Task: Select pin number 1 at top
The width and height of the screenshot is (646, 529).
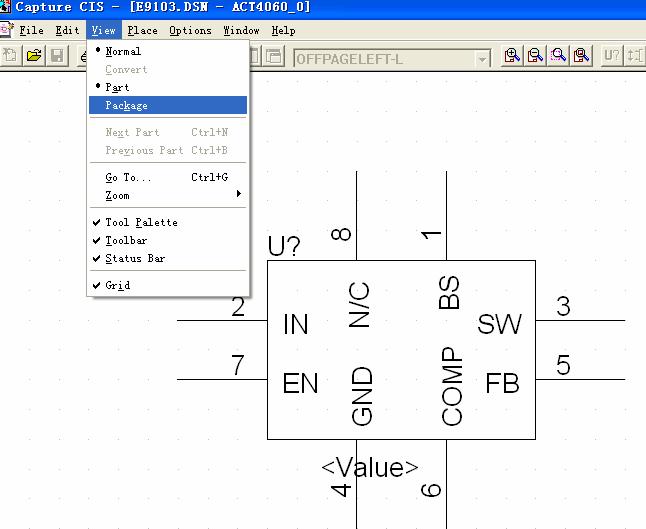Action: 431,235
